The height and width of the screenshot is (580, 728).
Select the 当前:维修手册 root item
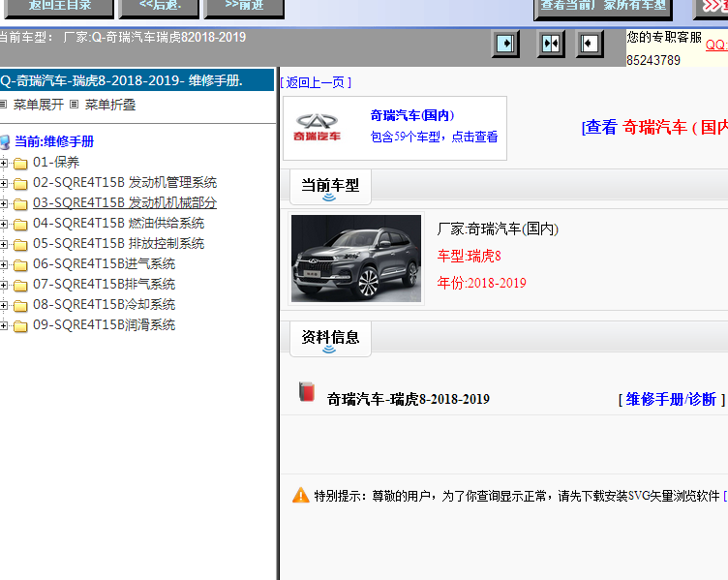click(x=54, y=141)
